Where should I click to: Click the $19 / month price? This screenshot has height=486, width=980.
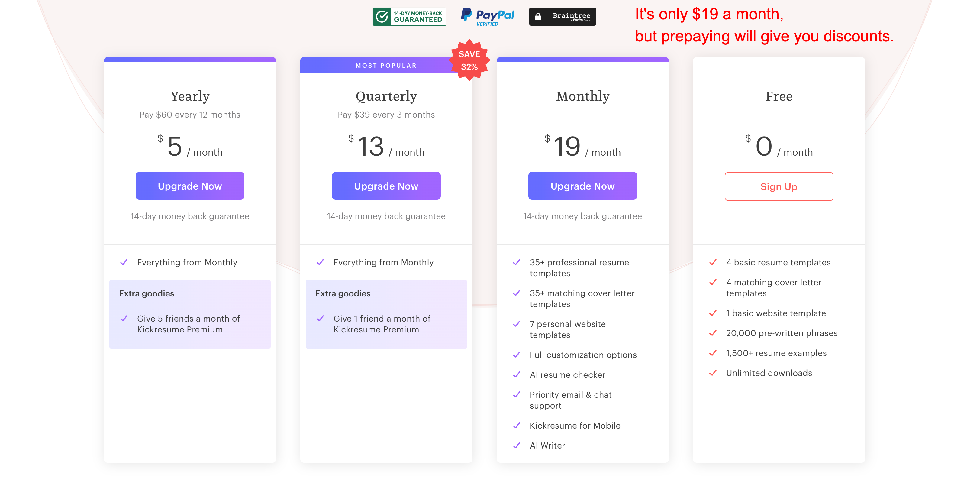582,146
